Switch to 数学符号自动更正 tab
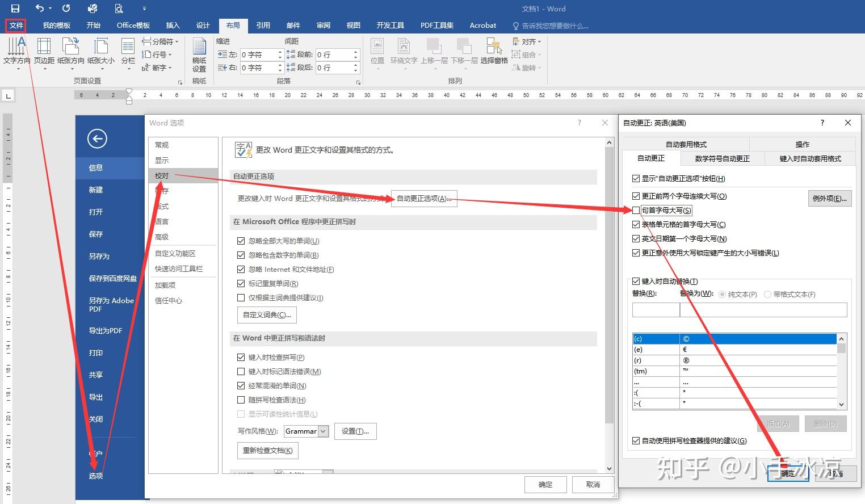Viewport: 865px width, 504px height. point(722,158)
